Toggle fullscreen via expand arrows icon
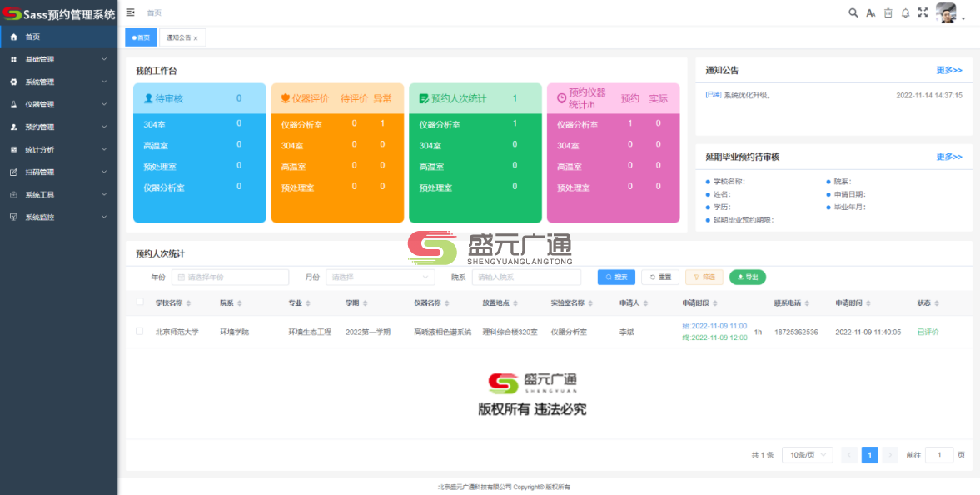This screenshot has height=495, width=980. click(x=923, y=12)
